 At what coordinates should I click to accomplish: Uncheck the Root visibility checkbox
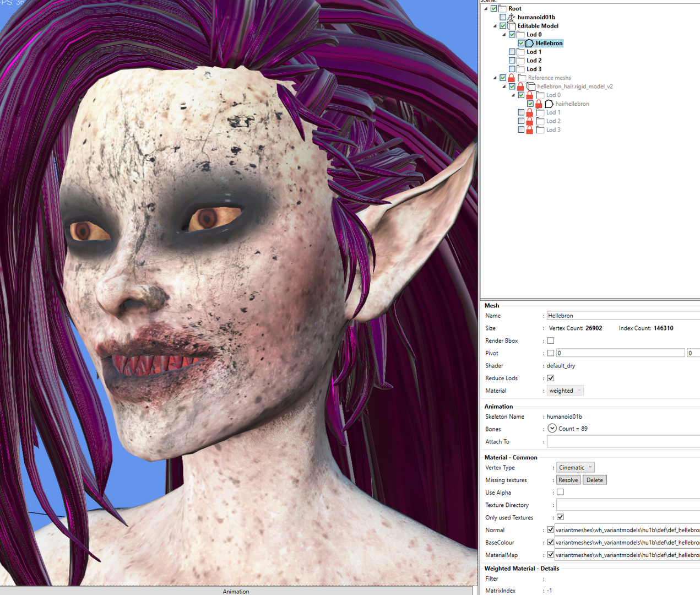(x=494, y=8)
